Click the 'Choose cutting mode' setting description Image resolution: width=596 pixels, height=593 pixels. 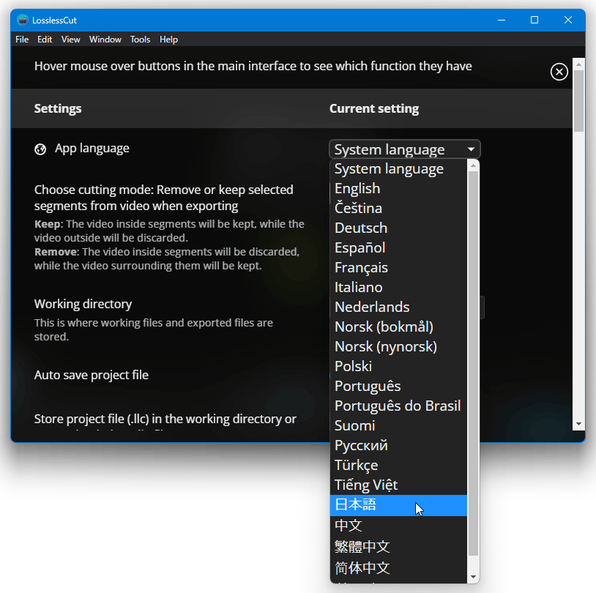pos(164,198)
